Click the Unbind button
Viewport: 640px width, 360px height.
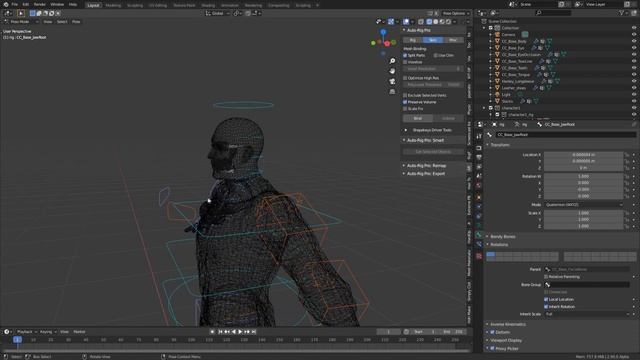[x=448, y=118]
